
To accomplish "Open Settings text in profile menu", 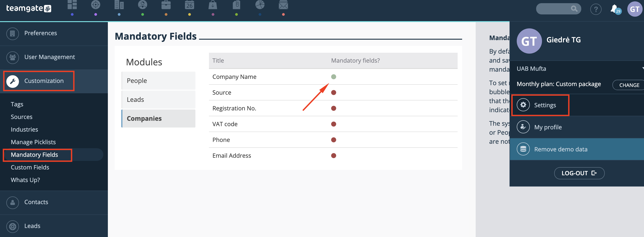I will (x=545, y=105).
